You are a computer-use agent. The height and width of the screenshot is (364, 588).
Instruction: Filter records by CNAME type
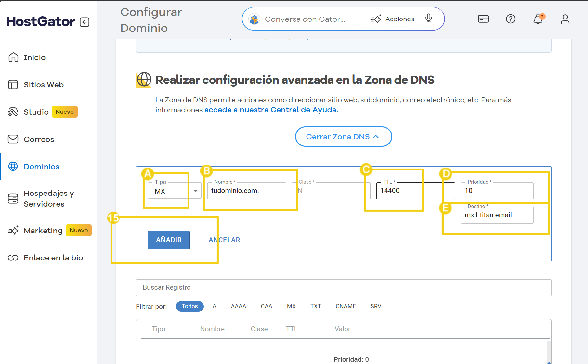pyautogui.click(x=346, y=306)
